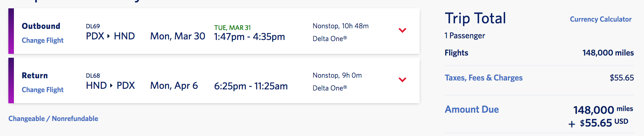Select the DL69 flight number
This screenshot has height=136, width=644.
(93, 26)
